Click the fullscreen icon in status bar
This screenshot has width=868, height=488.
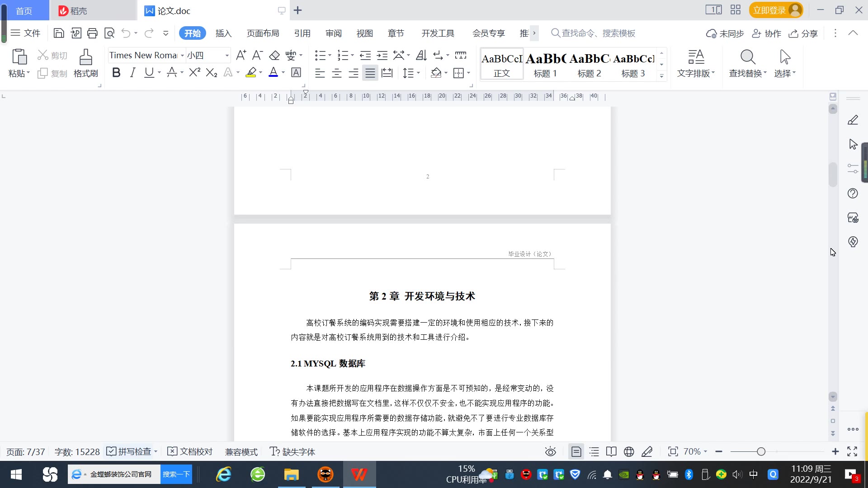852,451
